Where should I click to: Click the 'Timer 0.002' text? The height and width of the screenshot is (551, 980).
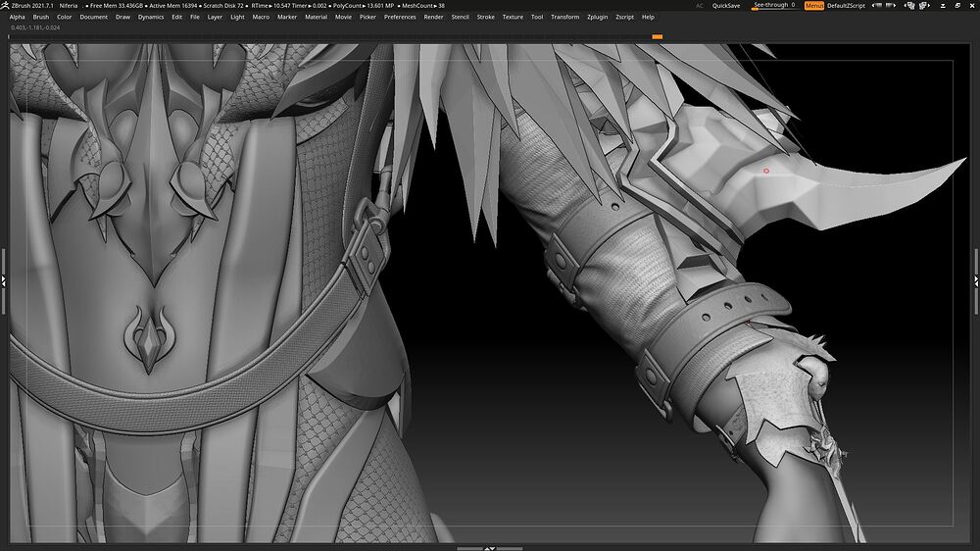point(310,6)
